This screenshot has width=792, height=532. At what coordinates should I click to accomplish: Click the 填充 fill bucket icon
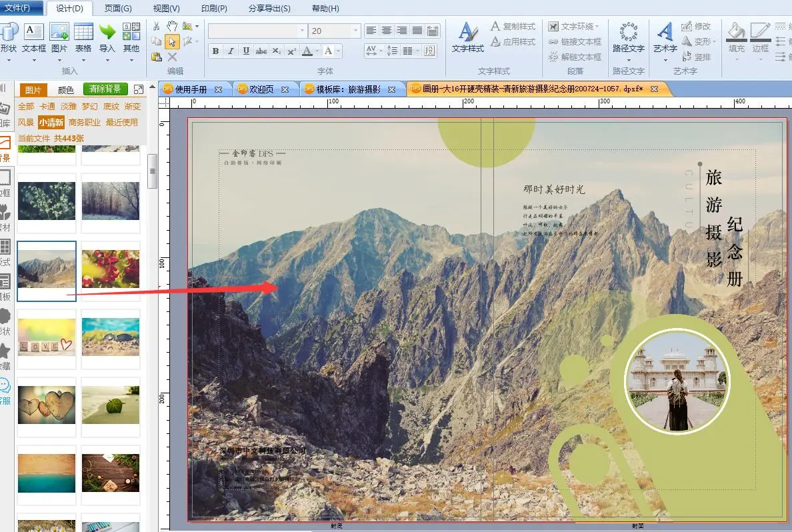[x=736, y=31]
